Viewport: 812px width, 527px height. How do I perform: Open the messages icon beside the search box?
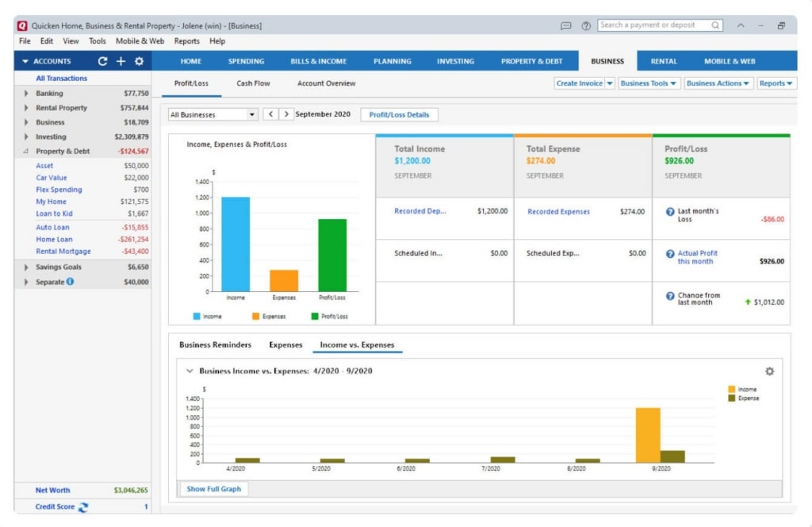[566, 25]
